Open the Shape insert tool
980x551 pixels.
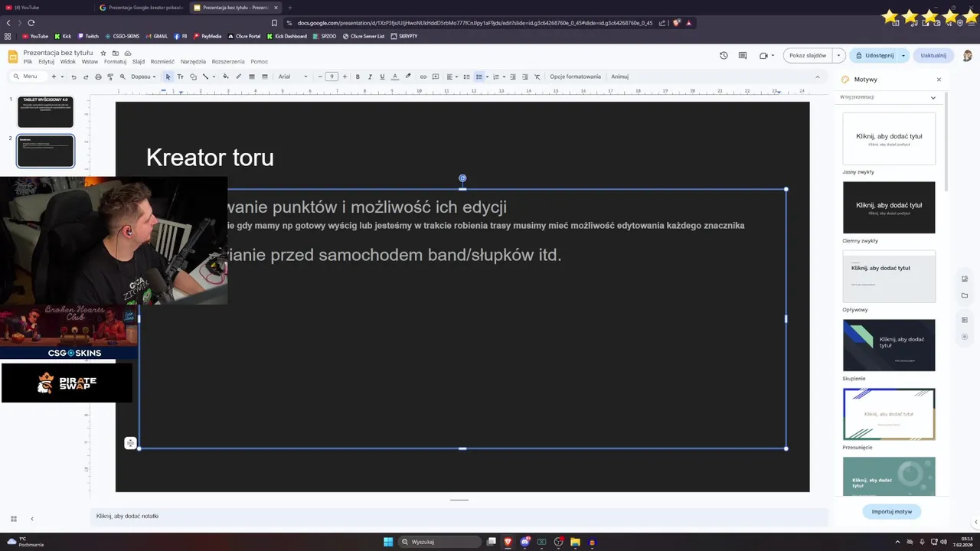click(x=193, y=77)
